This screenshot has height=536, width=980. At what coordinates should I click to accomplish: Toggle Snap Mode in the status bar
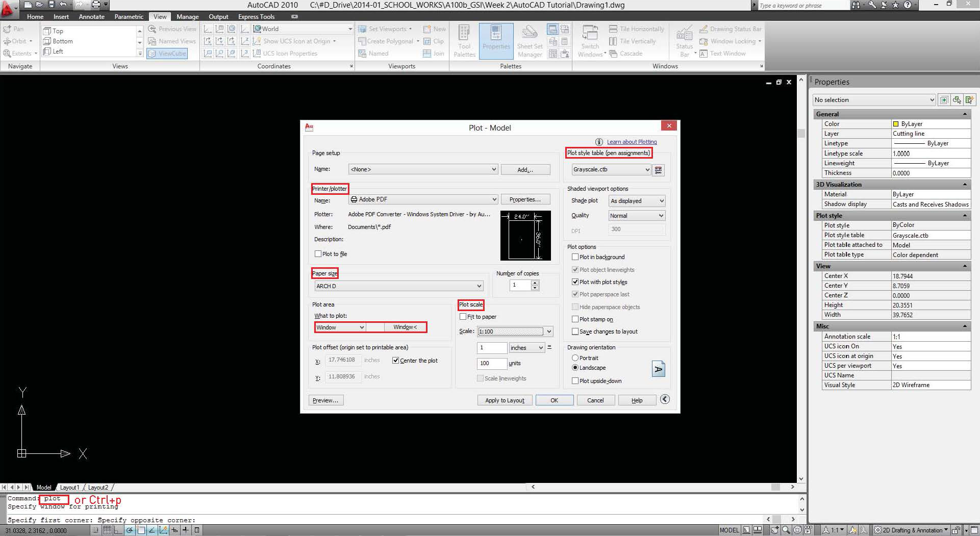pos(96,530)
